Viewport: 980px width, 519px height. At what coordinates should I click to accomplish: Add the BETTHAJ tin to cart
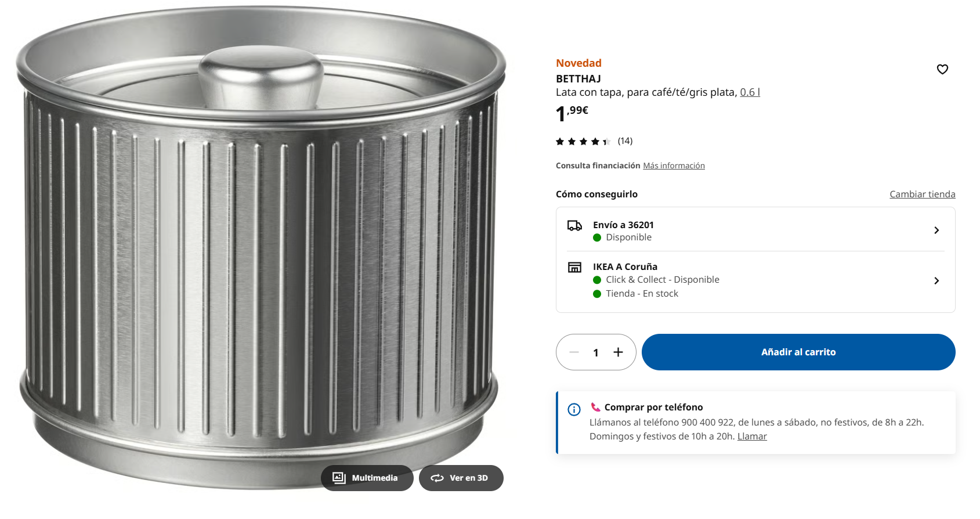798,352
